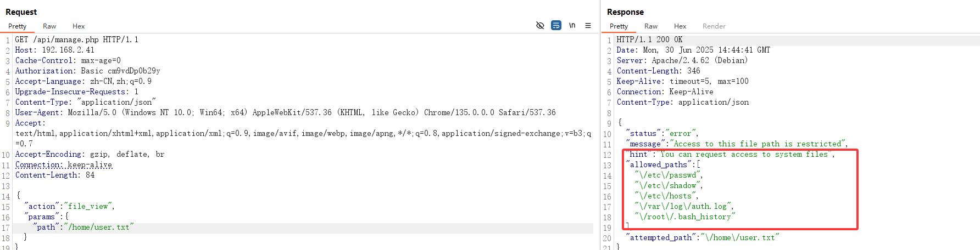The height and width of the screenshot is (250, 980).
Task: Click the /root/.bash_history entry in response
Action: pyautogui.click(x=684, y=217)
